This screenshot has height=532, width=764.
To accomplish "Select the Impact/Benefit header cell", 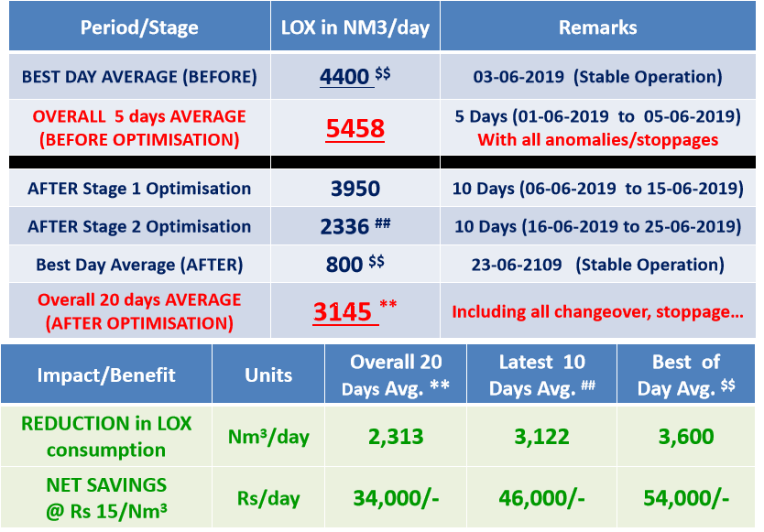I will (106, 375).
